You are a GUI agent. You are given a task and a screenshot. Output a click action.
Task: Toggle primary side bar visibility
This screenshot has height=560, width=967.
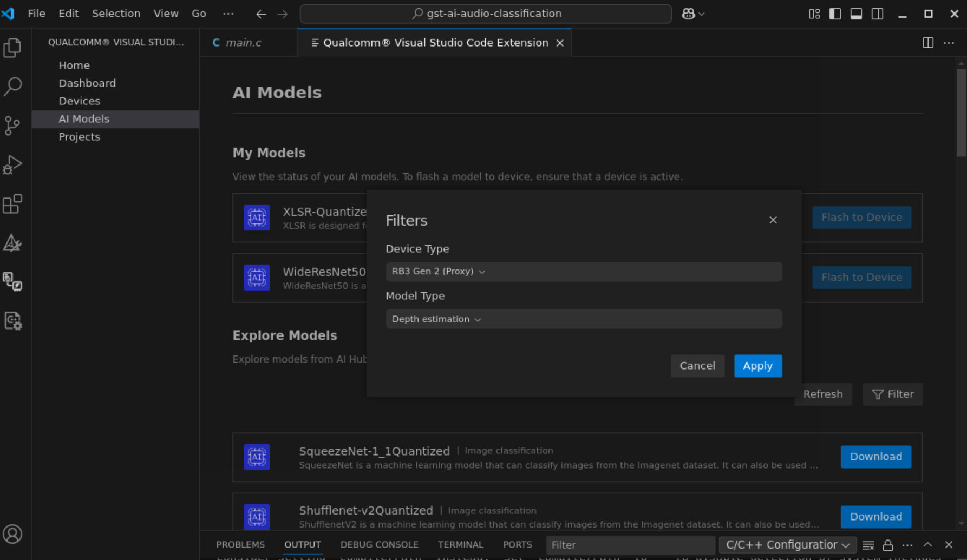835,14
